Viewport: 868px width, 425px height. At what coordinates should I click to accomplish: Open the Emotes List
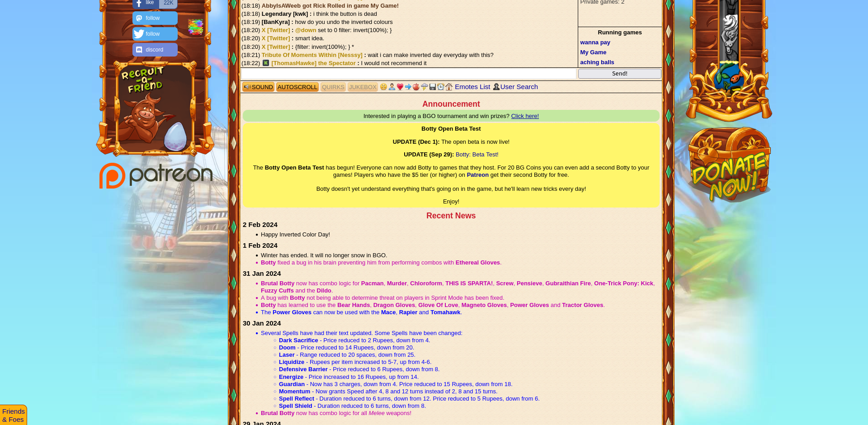(x=472, y=87)
